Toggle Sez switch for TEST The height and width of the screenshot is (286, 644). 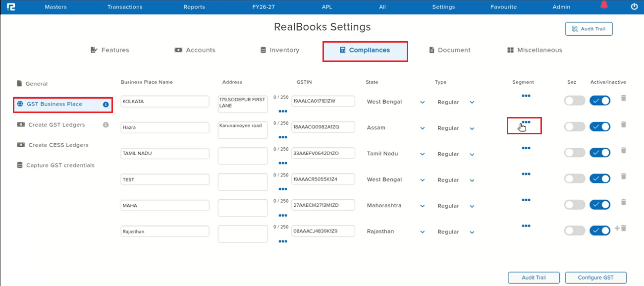point(575,178)
